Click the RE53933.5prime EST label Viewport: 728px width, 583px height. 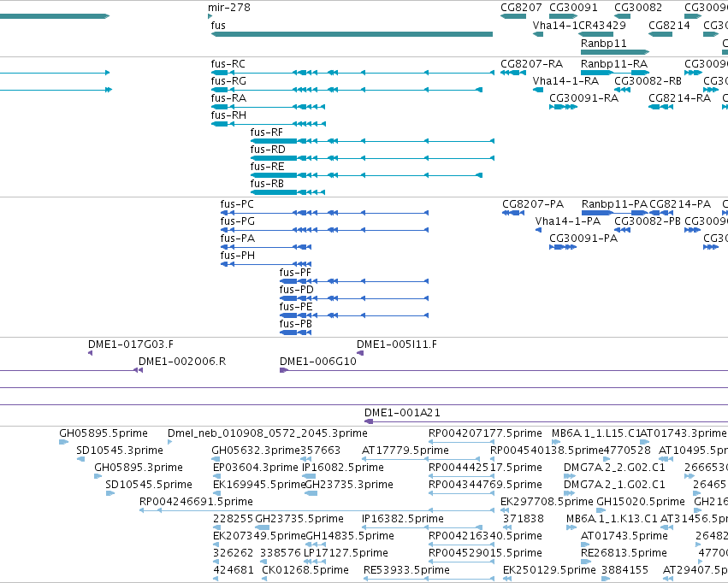406,570
